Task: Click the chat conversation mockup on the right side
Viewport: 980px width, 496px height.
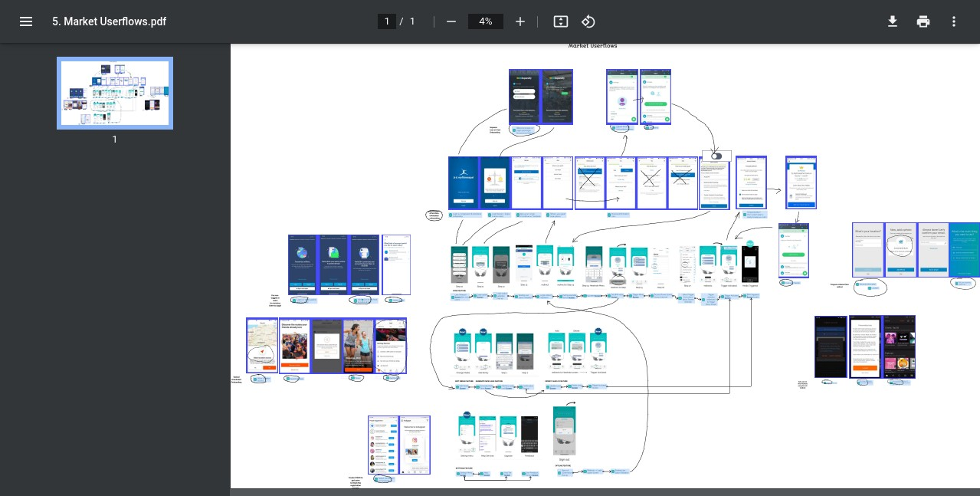Action: (794, 249)
